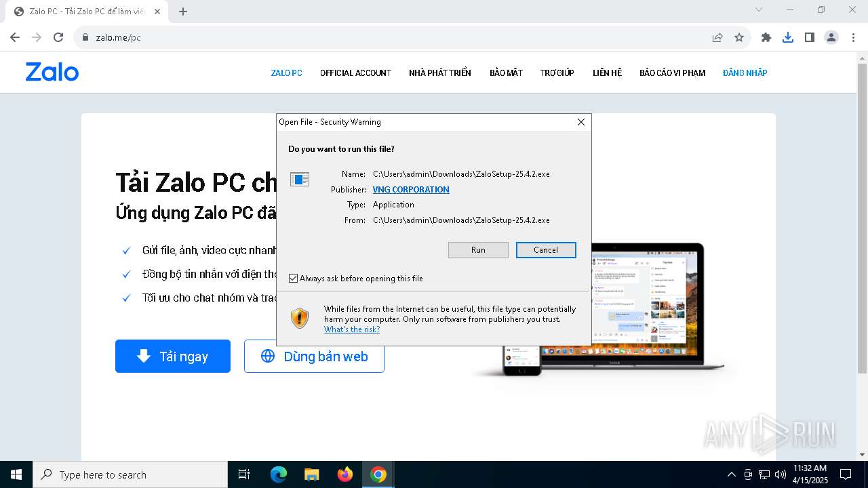Click the volume tray icon

click(781, 474)
